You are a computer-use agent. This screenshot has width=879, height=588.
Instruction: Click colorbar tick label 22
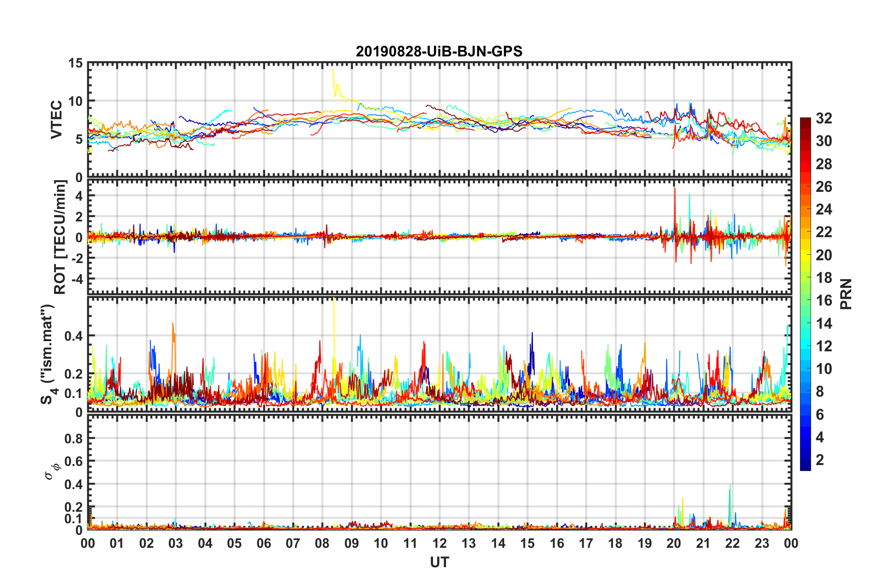(824, 232)
